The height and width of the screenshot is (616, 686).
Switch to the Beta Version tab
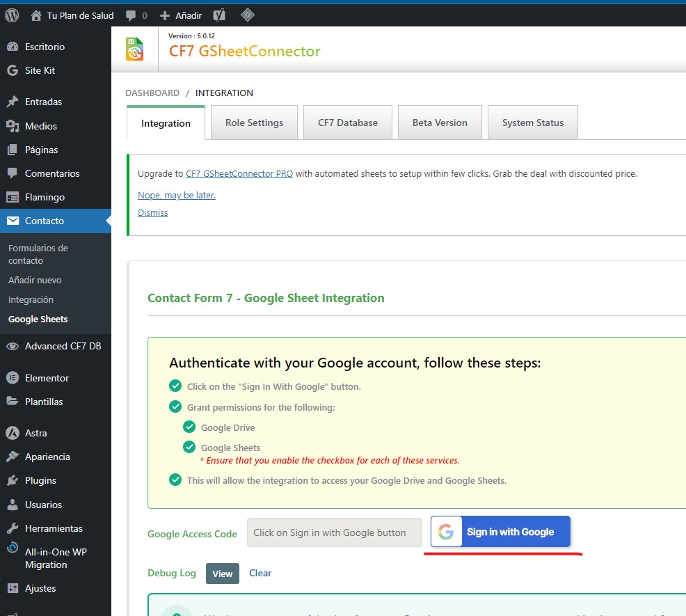[x=440, y=123]
